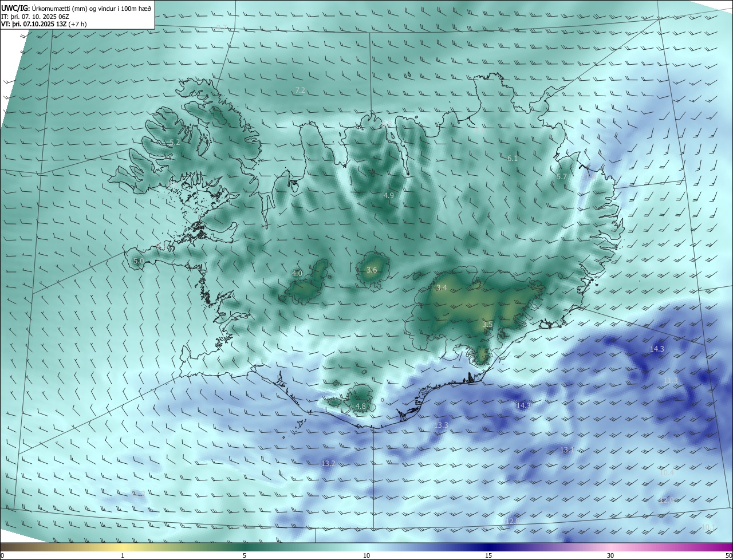Click the color scale tick label 30

pos(610,555)
